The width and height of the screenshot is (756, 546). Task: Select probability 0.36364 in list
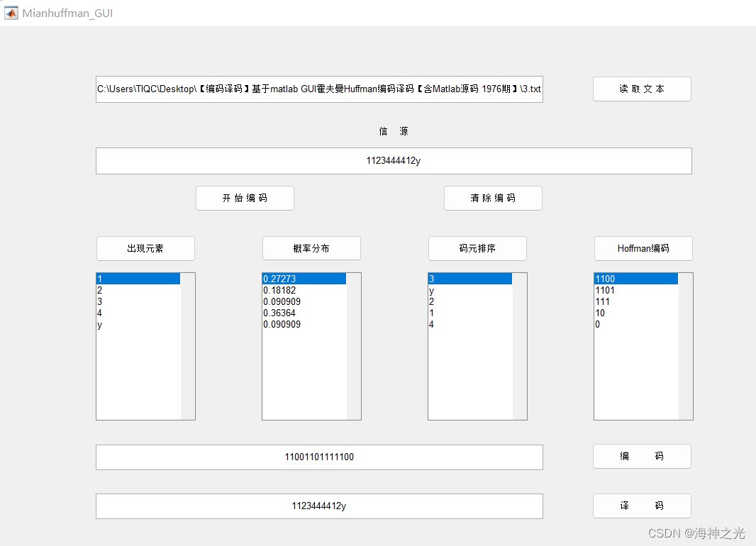[304, 313]
